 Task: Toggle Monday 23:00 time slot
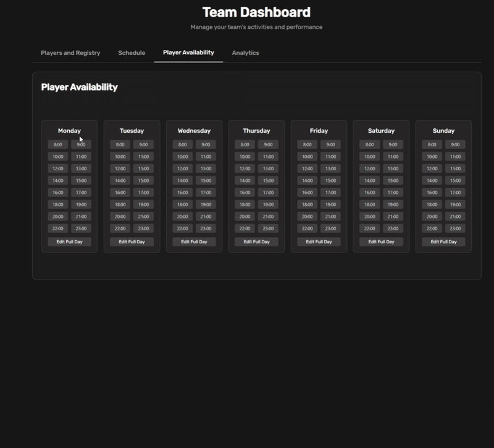[x=81, y=229]
